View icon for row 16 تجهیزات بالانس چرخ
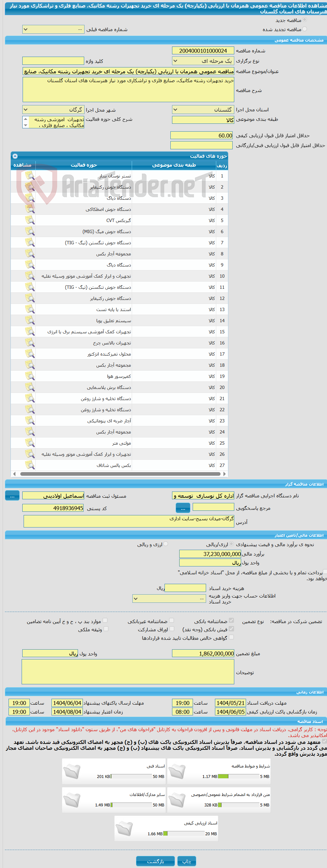The height and width of the screenshot is (868, 327). [30, 342]
